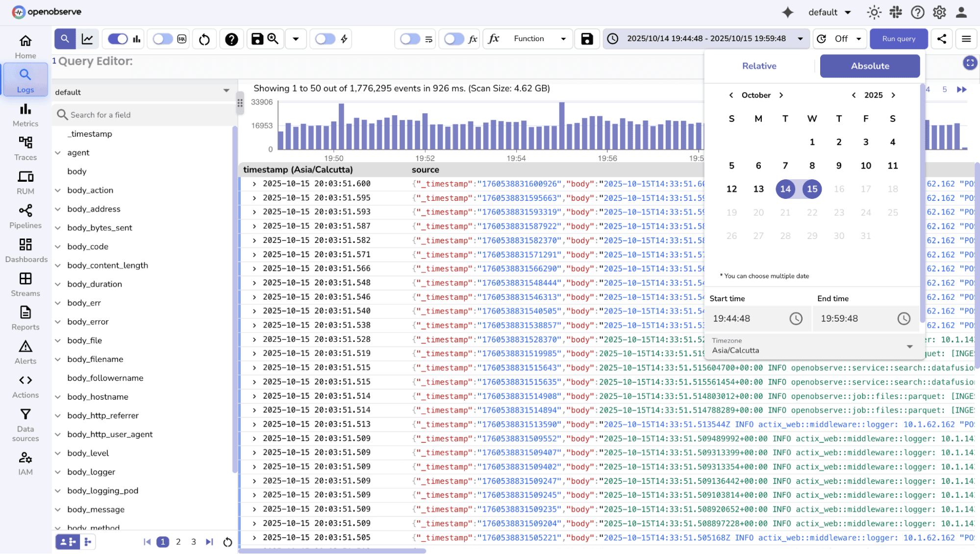The height and width of the screenshot is (554, 980).
Task: Open the Timezone dropdown
Action: click(910, 347)
